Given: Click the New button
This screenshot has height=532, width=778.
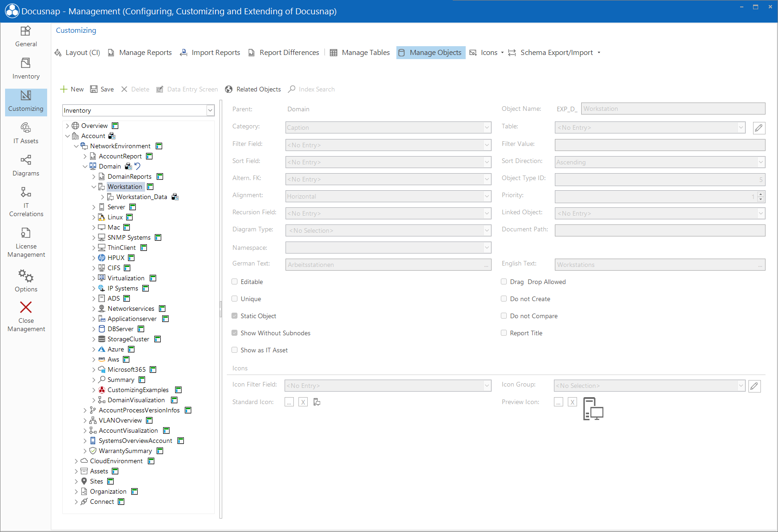Looking at the screenshot, I should click(x=72, y=89).
